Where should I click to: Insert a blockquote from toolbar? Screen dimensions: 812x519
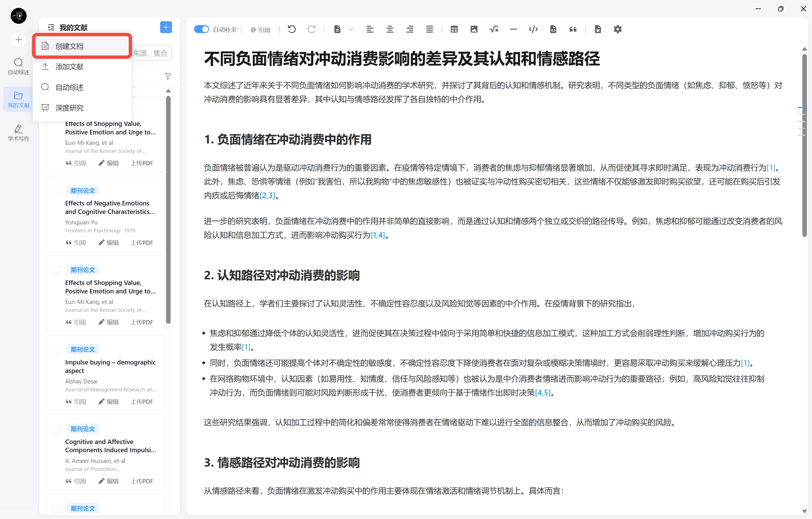click(x=573, y=29)
